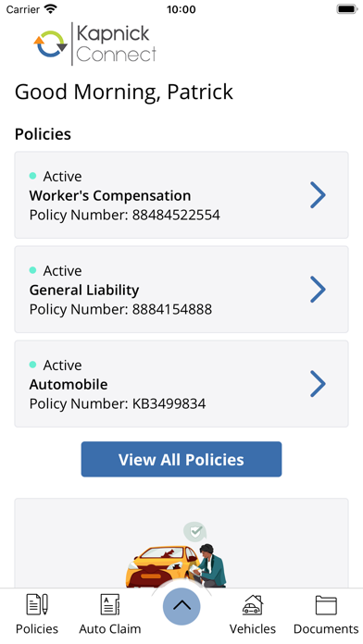Select policy number 8884154888 card

pyautogui.click(x=181, y=290)
